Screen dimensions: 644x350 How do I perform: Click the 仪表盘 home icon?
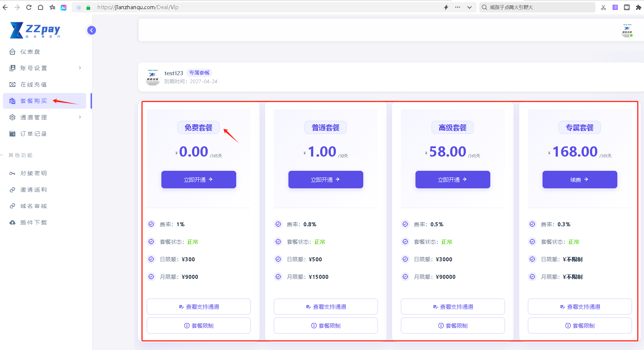12,52
